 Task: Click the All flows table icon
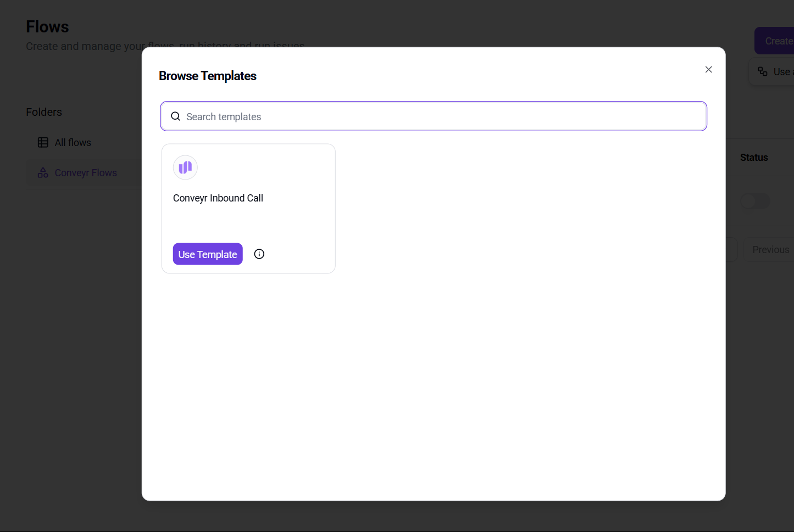(43, 143)
